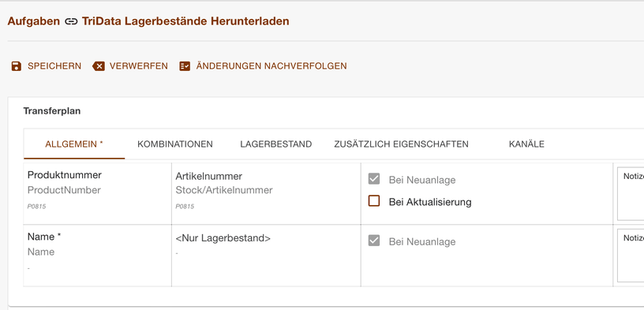Screen dimensions: 644x310
Task: Click the link icon in breadcrumb
Action: coord(71,21)
